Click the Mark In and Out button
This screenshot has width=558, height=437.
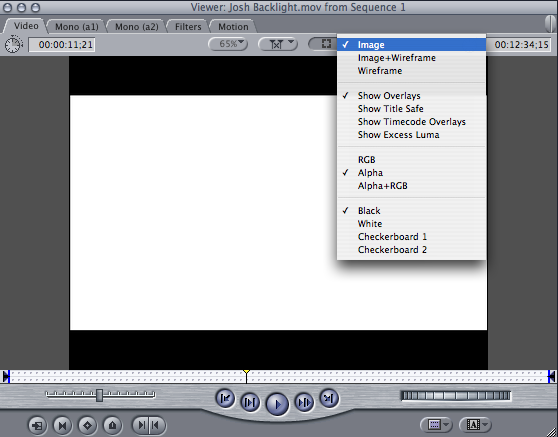coord(148,425)
